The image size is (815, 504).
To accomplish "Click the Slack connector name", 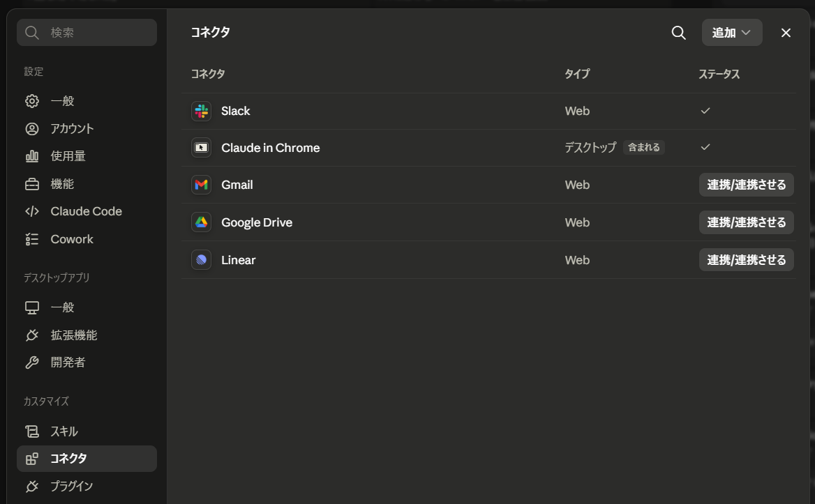I will [x=235, y=111].
